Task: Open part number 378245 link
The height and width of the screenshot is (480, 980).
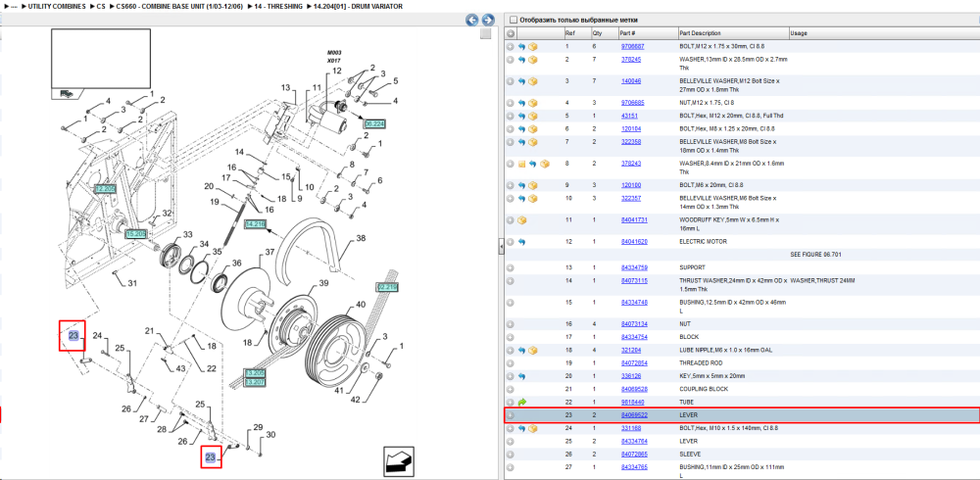Action: pos(630,60)
